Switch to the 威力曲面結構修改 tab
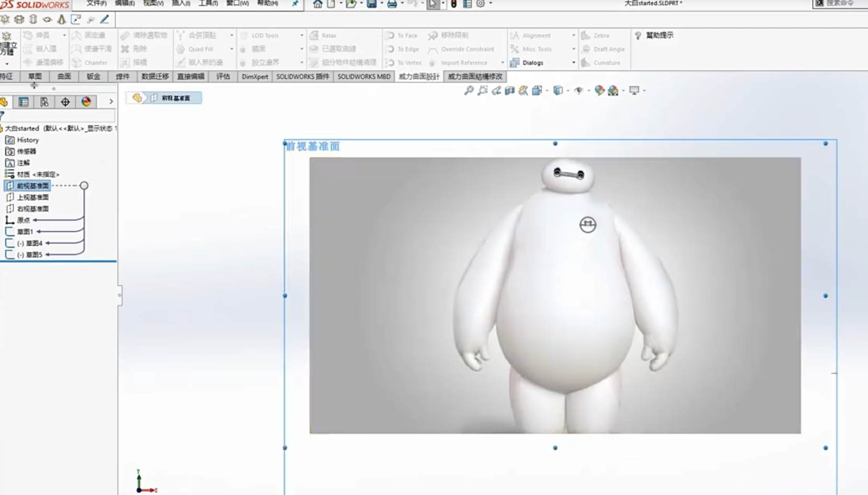Image resolution: width=868 pixels, height=495 pixels. (475, 76)
